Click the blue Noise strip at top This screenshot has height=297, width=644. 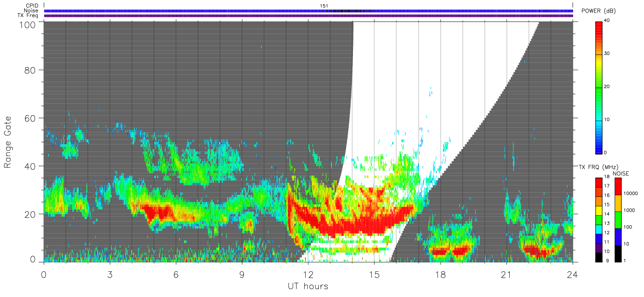pyautogui.click(x=308, y=10)
